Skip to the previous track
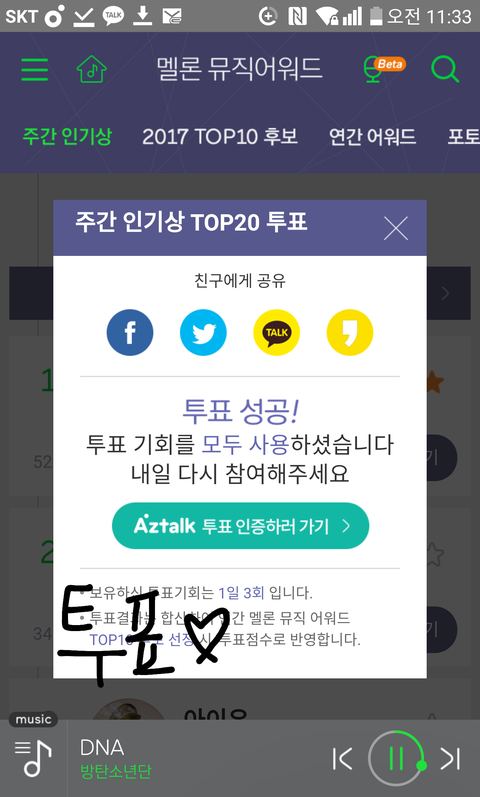Image resolution: width=480 pixels, height=797 pixels. pos(342,759)
